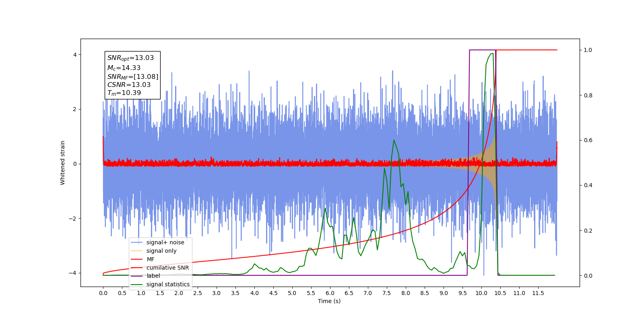Click the right y-axis tick label 0.4
This screenshot has width=644, height=322.
[588, 186]
